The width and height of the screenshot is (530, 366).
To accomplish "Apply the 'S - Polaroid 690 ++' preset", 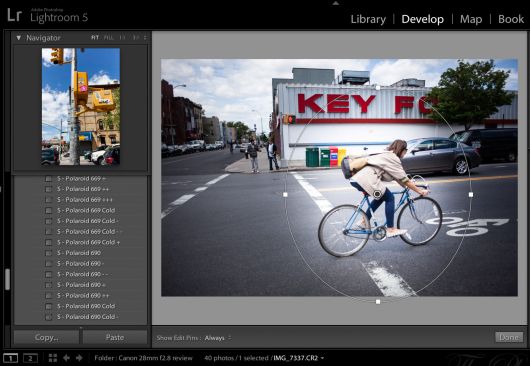I will pyautogui.click(x=83, y=295).
